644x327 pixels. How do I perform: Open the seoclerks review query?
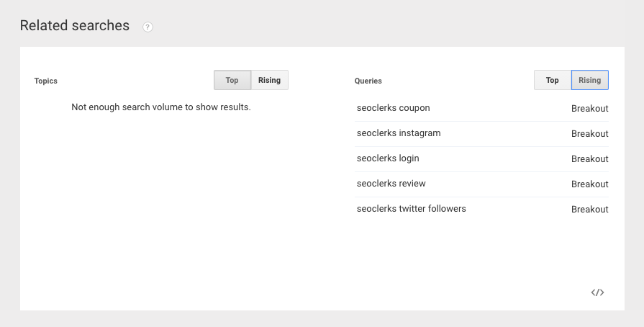pyautogui.click(x=391, y=184)
